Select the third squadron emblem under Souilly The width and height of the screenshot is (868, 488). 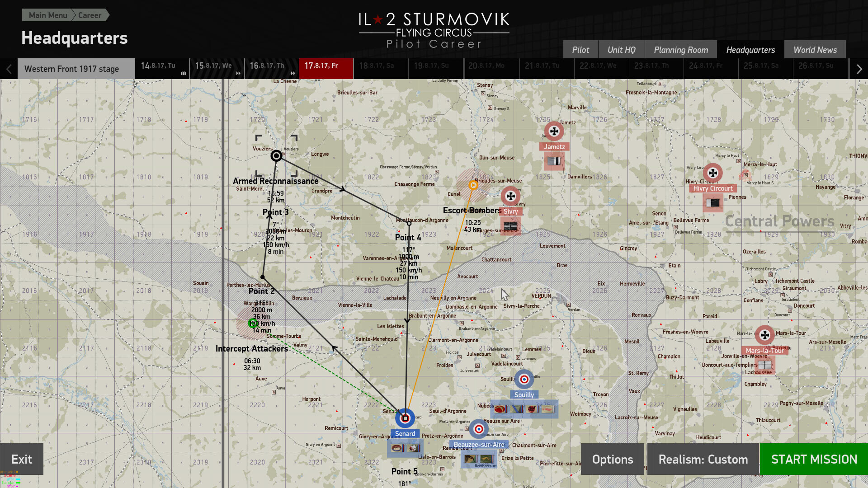pos(532,409)
